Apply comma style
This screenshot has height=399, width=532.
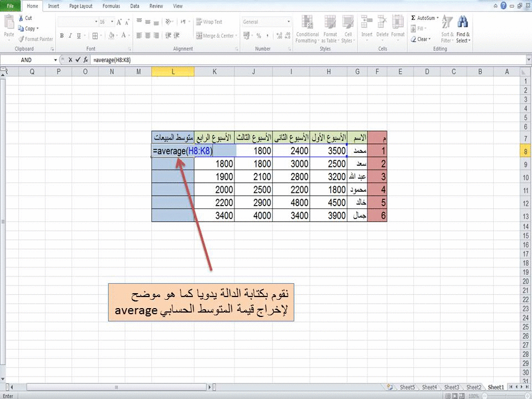coord(267,35)
